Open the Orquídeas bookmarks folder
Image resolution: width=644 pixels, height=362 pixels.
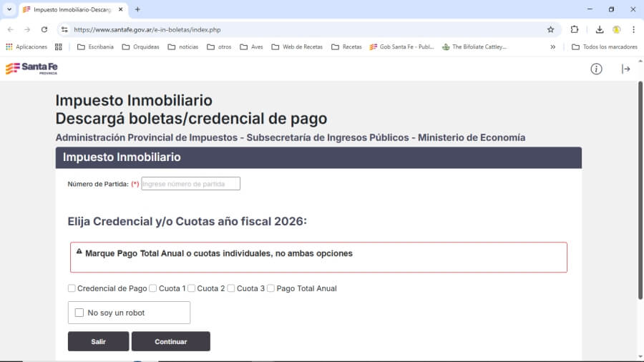coord(140,47)
